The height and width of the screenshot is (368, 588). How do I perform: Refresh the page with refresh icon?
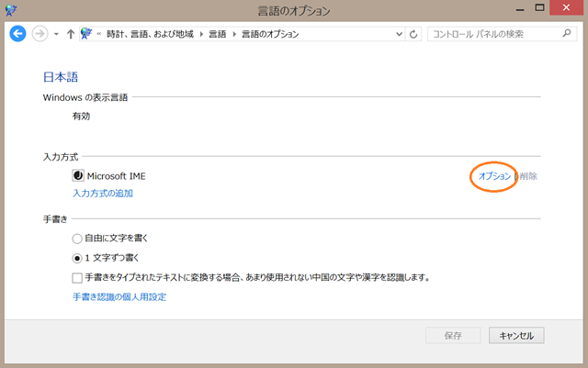click(x=413, y=34)
